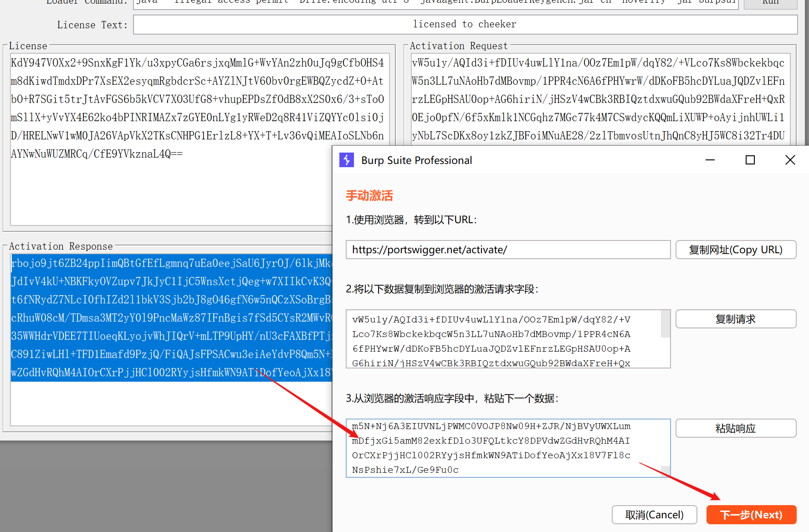The image size is (809, 532).
Task: Click the '2.将以下数据复制到浏览器的激活请求字段:' instruction
Action: (442, 289)
